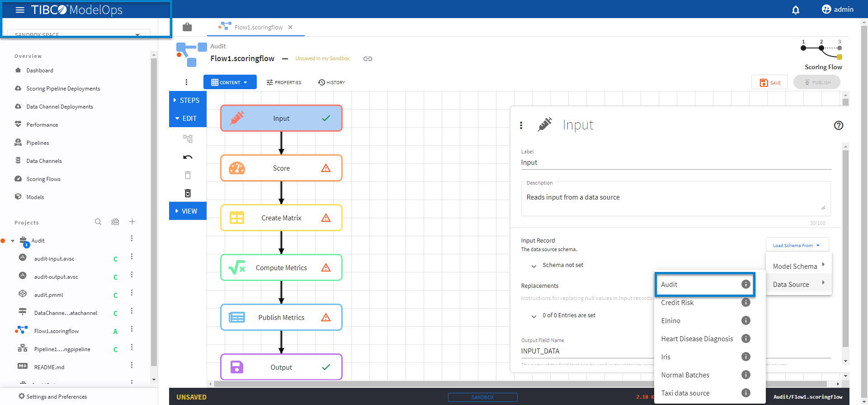Image resolution: width=868 pixels, height=405 pixels.
Task: Show info for Elnino data source
Action: tap(746, 320)
